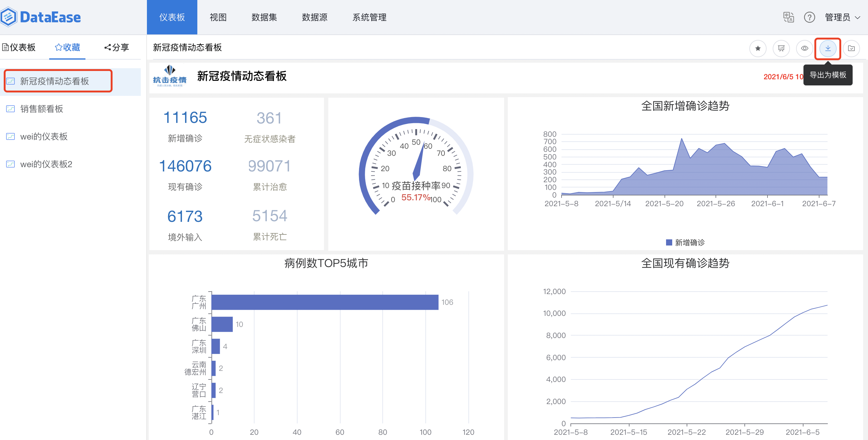868x440 pixels.
Task: Open wei的仪表板2 in favorites list
Action: pos(70,164)
